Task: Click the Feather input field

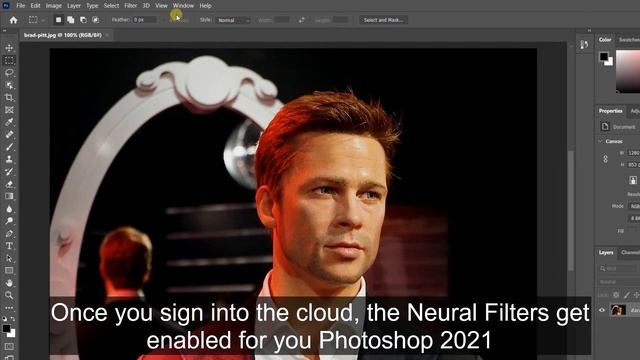Action: tap(144, 20)
